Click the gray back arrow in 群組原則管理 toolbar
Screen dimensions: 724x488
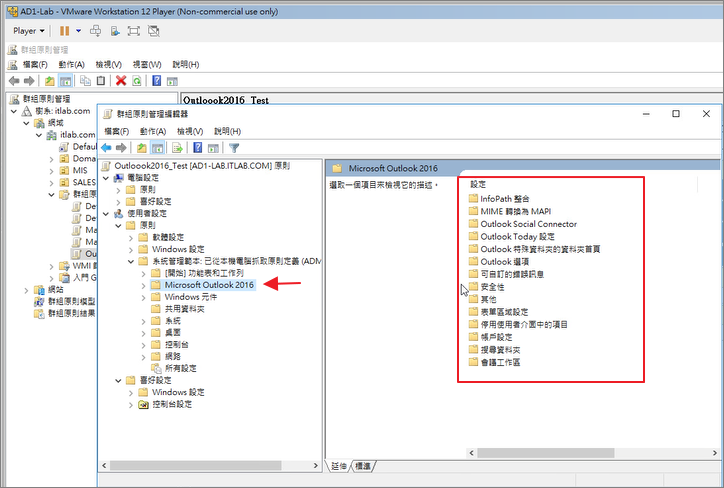pyautogui.click(x=14, y=81)
